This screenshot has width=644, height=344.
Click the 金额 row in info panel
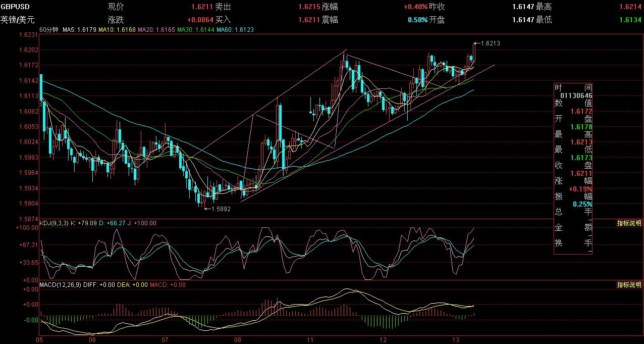(x=573, y=228)
